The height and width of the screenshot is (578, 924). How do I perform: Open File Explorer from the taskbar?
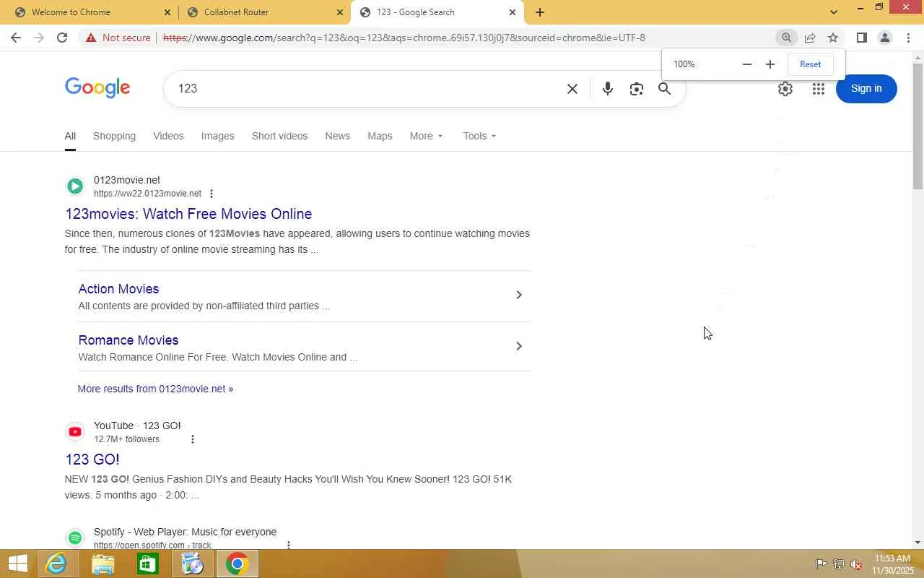pos(103,564)
